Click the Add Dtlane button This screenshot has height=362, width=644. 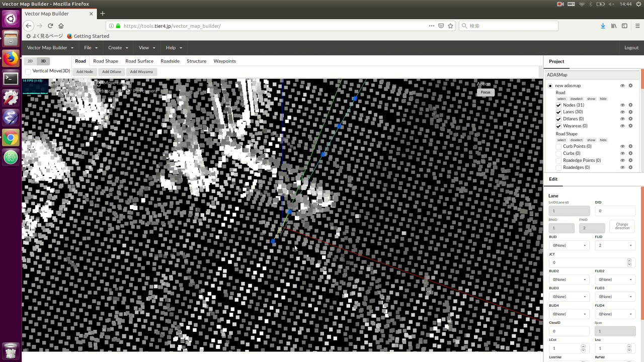(112, 72)
